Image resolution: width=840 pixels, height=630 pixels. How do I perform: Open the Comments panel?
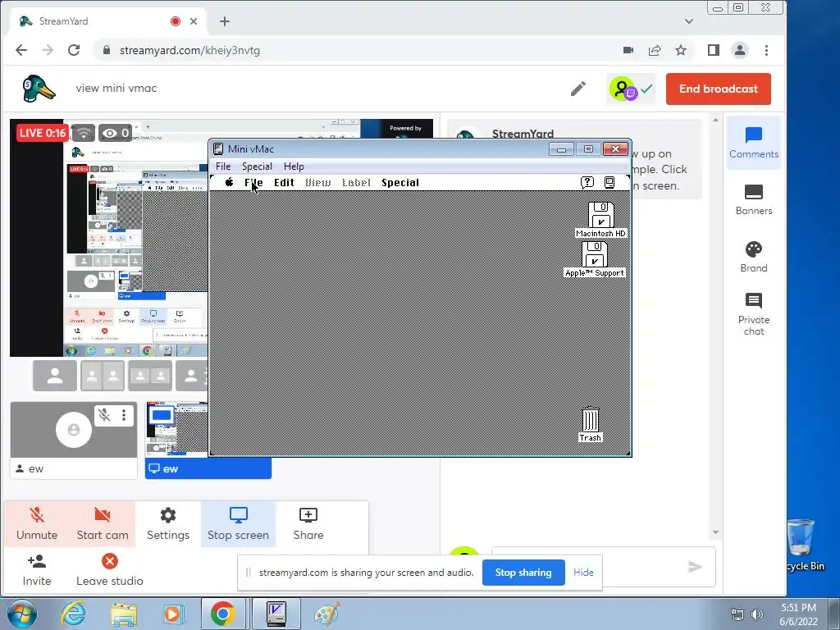click(x=754, y=143)
